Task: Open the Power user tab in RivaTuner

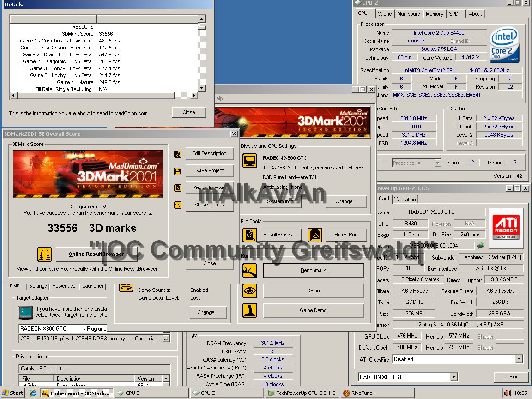Action: [x=65, y=286]
